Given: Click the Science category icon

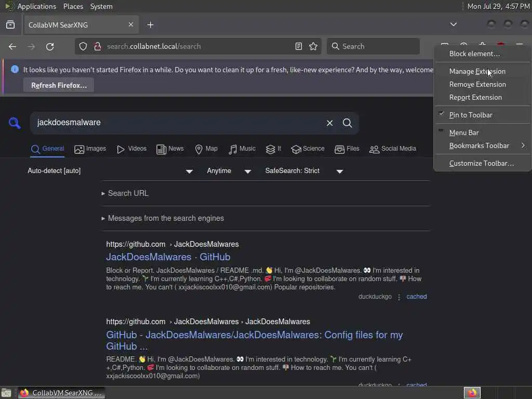Looking at the screenshot, I should pyautogui.click(x=296, y=149).
